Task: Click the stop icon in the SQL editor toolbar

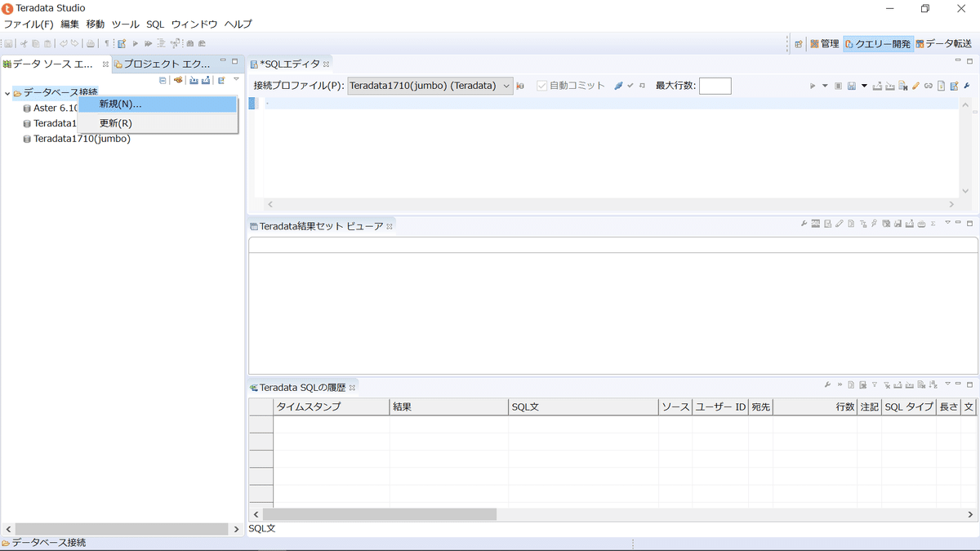Action: pos(838,86)
